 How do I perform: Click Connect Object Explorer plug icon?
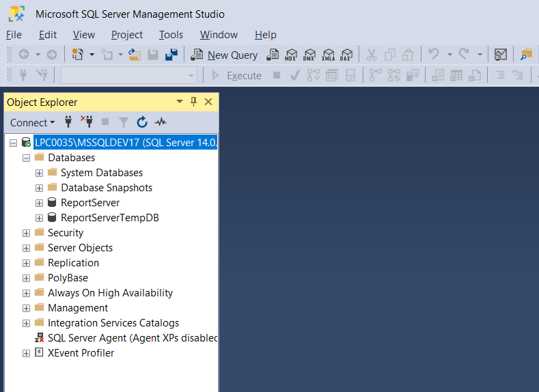68,122
